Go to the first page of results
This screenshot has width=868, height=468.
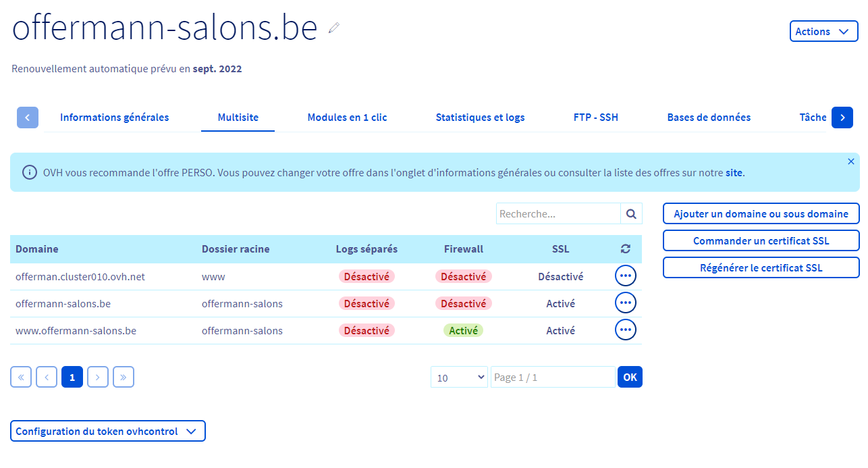(21, 378)
